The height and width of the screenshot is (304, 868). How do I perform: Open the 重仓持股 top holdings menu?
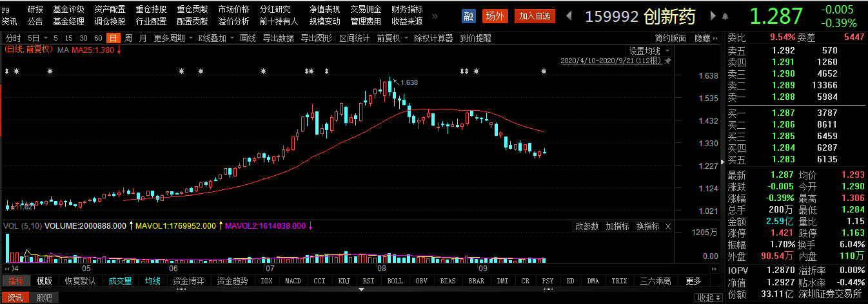[151, 10]
